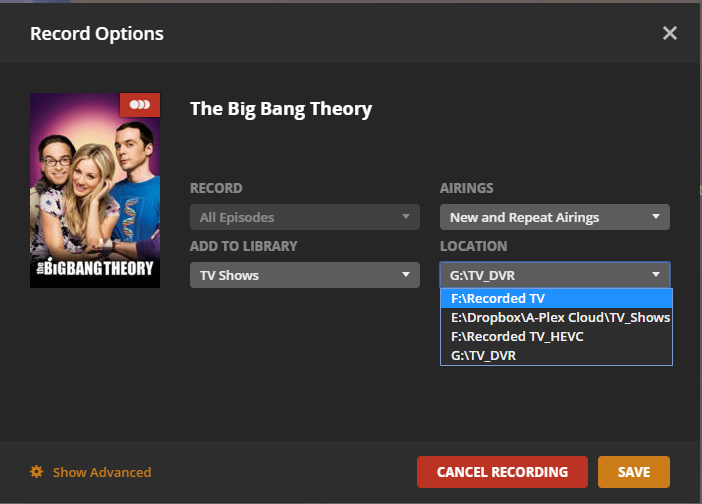Click the TV Shows dropdown arrow
This screenshot has width=702, height=504.
(406, 275)
